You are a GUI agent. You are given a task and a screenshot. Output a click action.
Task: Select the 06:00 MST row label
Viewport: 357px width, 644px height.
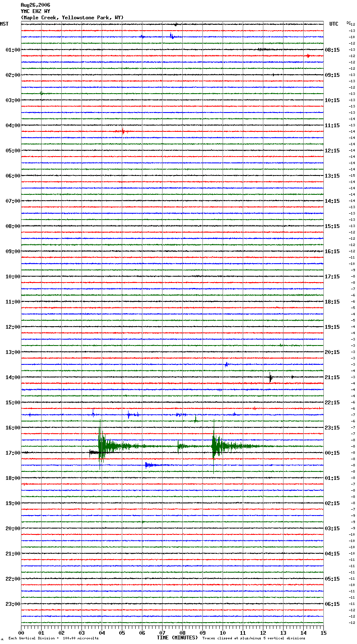point(13,176)
